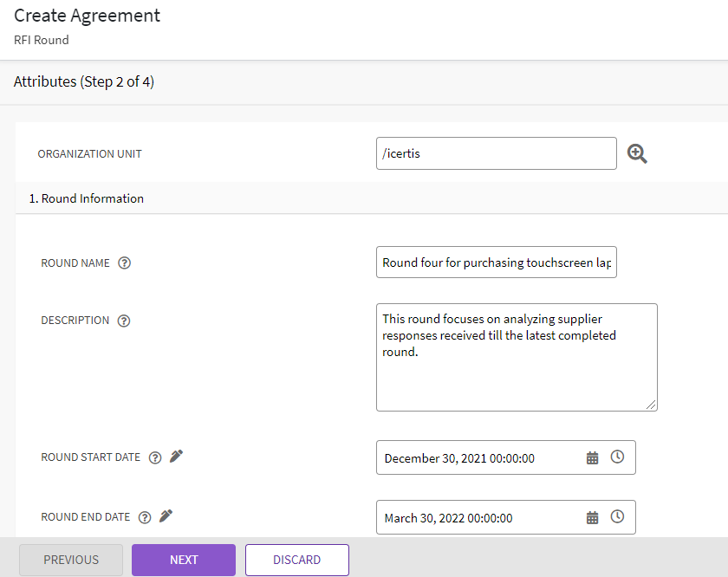The height and width of the screenshot is (577, 728).
Task: Open the time picker for Round Start Date
Action: point(617,457)
